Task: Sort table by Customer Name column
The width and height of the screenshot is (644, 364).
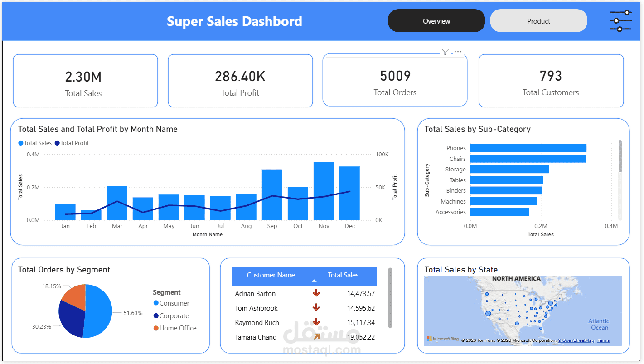Action: [271, 275]
